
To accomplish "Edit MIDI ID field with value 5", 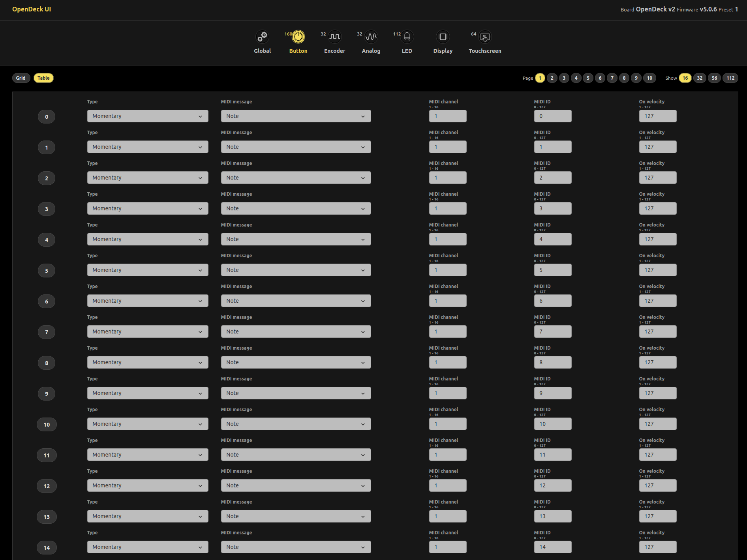I will [553, 270].
